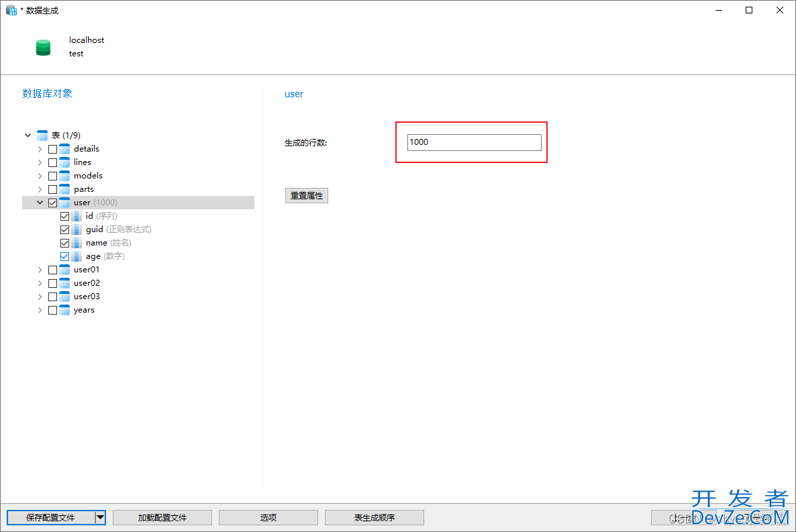
Task: Select the user02 tree row label
Action: tap(87, 283)
